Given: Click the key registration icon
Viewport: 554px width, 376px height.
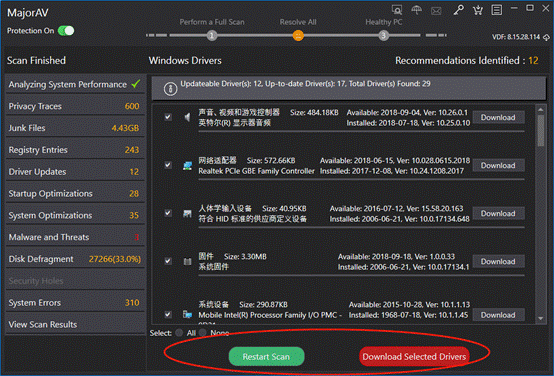Looking at the screenshot, I should pos(459,10).
